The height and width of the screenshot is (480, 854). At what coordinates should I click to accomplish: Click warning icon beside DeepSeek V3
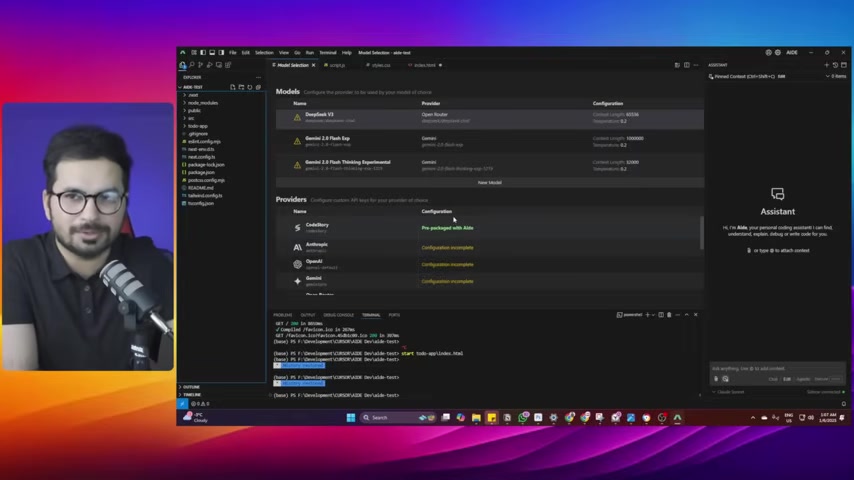click(x=297, y=117)
